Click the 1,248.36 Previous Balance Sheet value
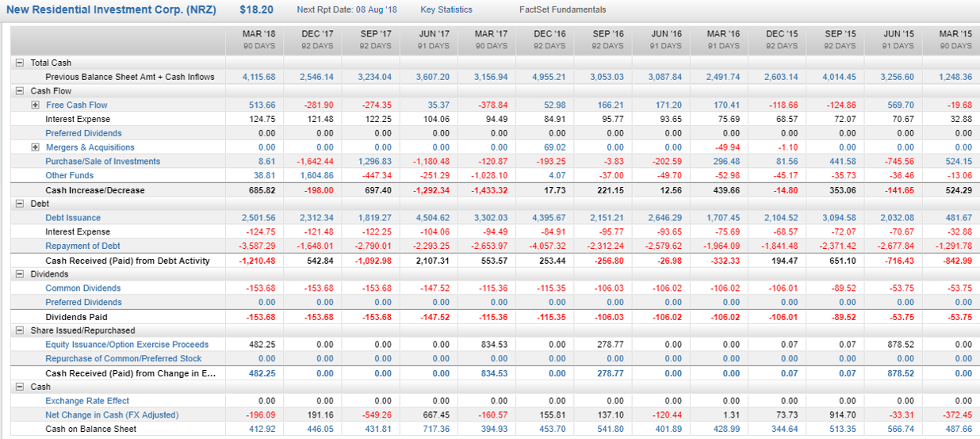980x439 pixels. click(x=955, y=77)
